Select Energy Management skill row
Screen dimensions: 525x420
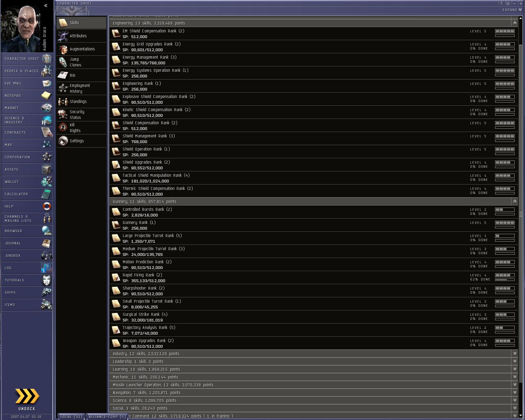[314, 60]
